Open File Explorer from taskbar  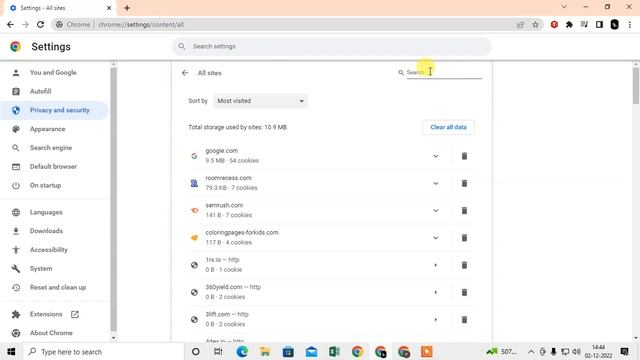[x=265, y=351]
